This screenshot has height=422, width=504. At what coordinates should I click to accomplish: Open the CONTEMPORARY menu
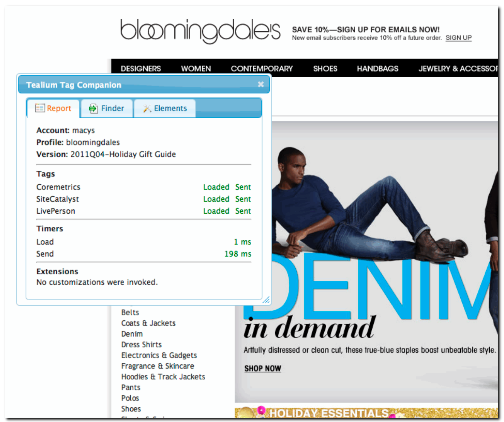262,69
